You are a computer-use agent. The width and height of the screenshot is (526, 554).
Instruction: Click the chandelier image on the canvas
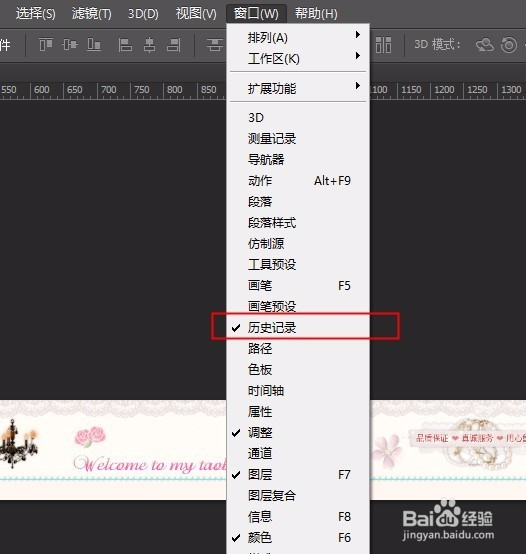tap(18, 444)
